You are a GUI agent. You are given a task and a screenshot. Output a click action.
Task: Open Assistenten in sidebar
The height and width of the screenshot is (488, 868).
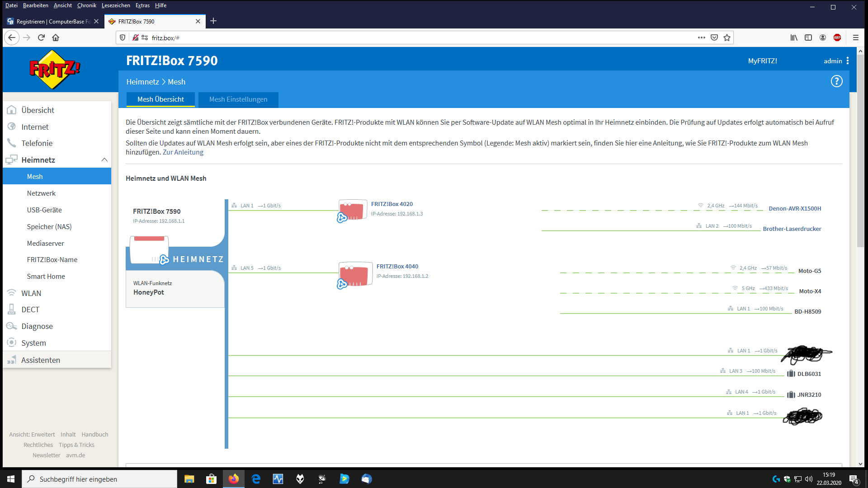tap(57, 360)
